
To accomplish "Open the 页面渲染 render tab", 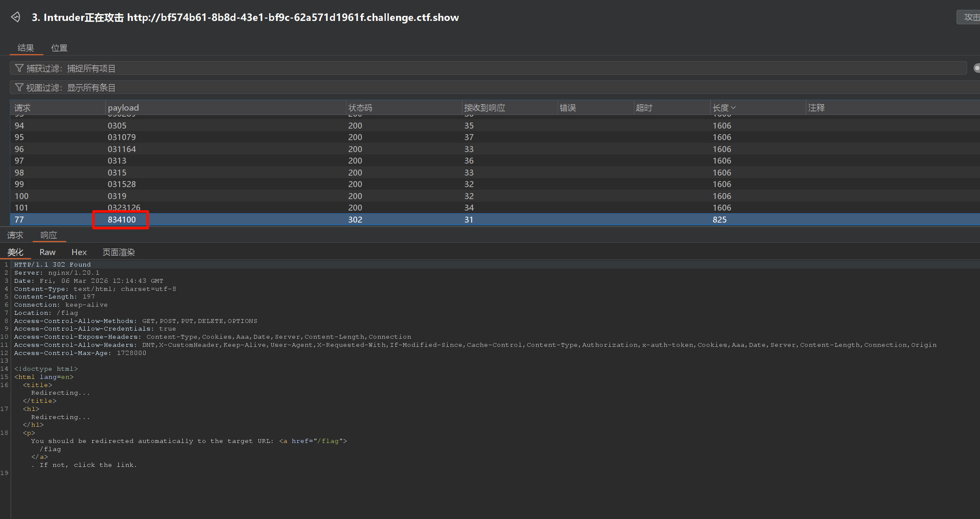I will click(118, 252).
